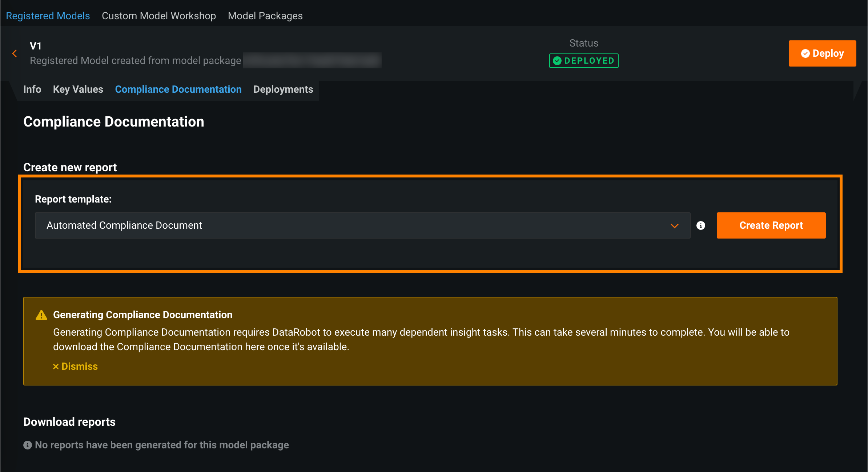Click the green check icon in DEPLOYED badge
This screenshot has width=868, height=472.
pos(557,61)
